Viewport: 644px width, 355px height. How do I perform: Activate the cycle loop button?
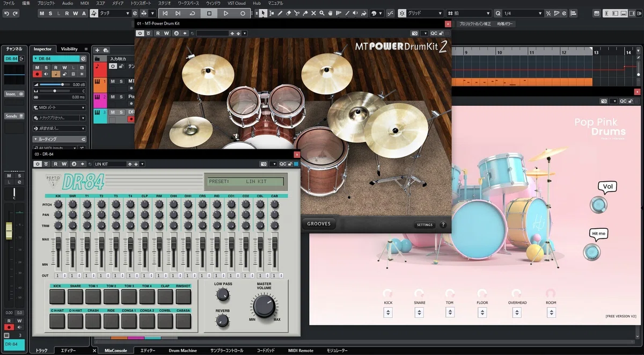click(193, 13)
